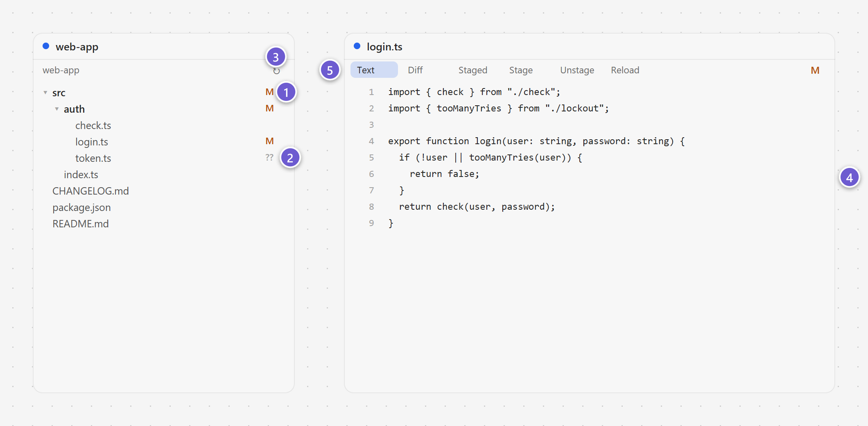
Task: Click the web-app panel title
Action: [77, 47]
